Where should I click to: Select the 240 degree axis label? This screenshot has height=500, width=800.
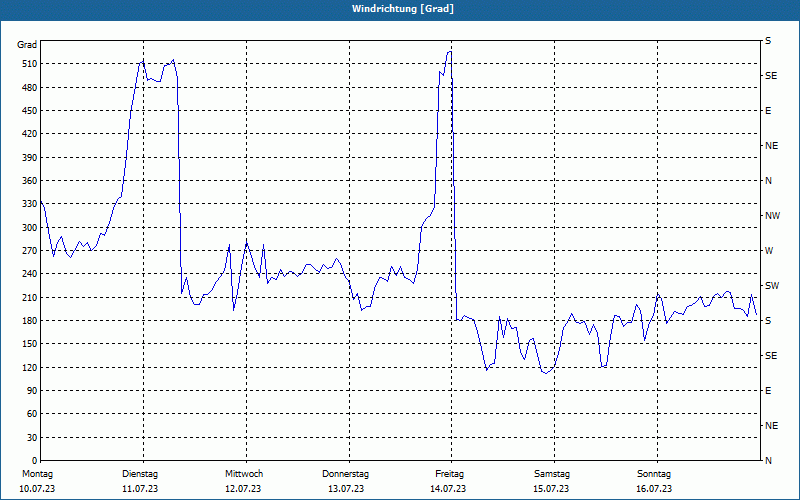(x=29, y=274)
